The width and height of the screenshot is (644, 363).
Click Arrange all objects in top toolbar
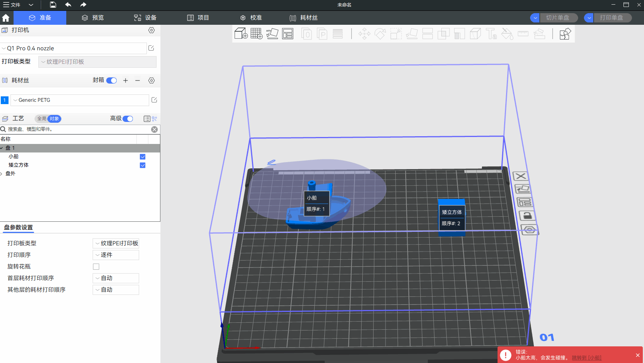tap(288, 34)
